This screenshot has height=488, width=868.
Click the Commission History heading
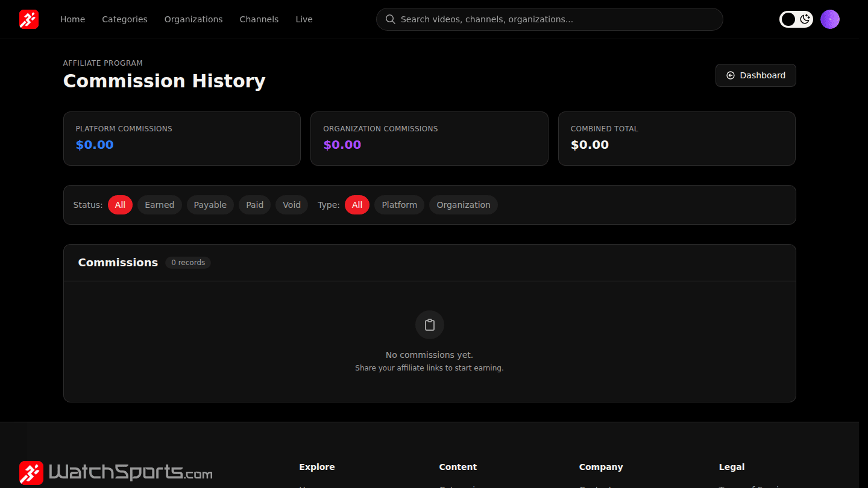pyautogui.click(x=165, y=81)
